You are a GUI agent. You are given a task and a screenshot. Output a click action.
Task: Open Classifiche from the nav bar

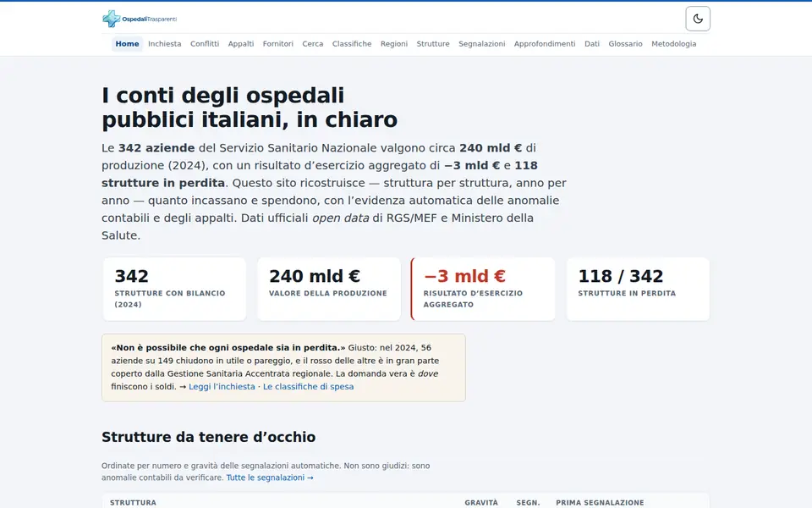click(352, 44)
